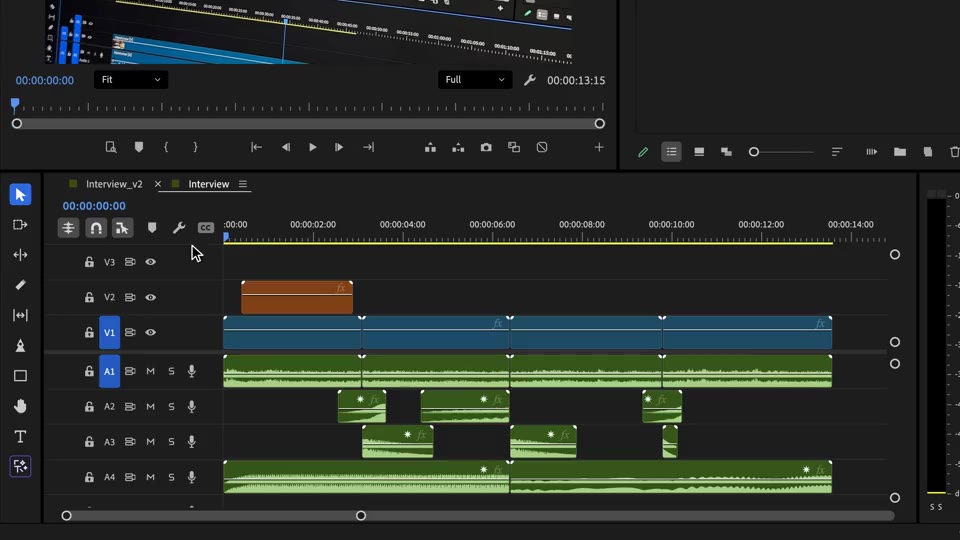The height and width of the screenshot is (540, 960).
Task: Select the generative sparkle tool
Action: click(x=20, y=467)
